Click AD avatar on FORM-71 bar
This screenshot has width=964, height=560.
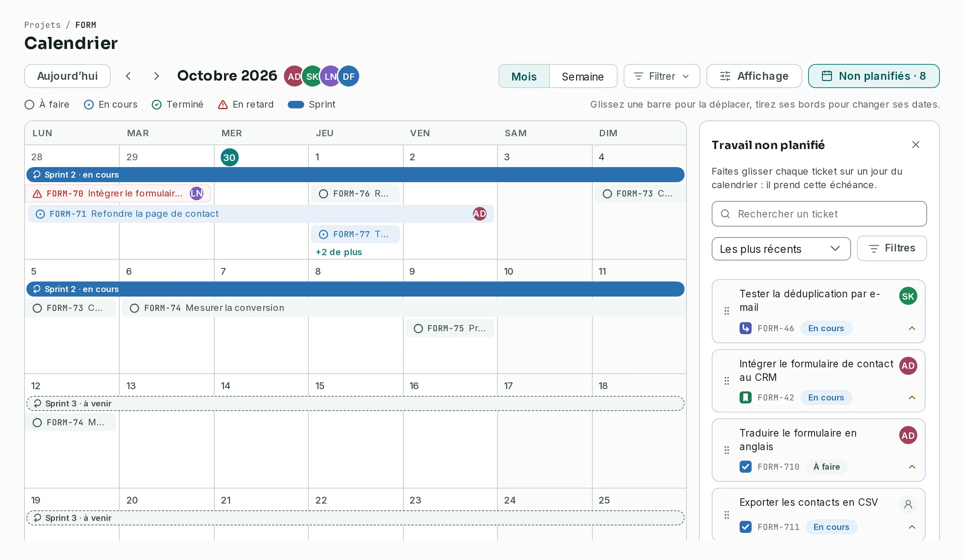tap(480, 214)
